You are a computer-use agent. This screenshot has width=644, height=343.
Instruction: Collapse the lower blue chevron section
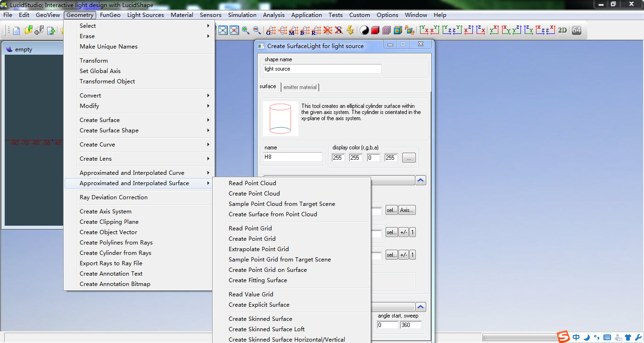[421, 307]
